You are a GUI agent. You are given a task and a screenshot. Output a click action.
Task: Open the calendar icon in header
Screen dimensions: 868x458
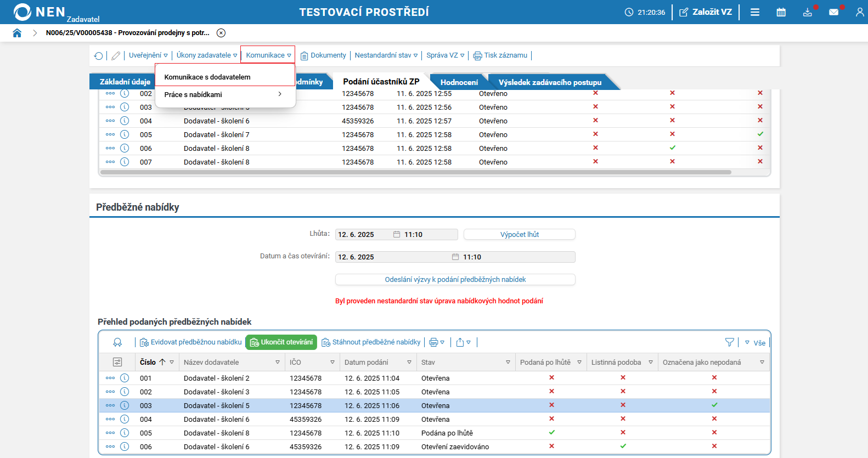(781, 12)
